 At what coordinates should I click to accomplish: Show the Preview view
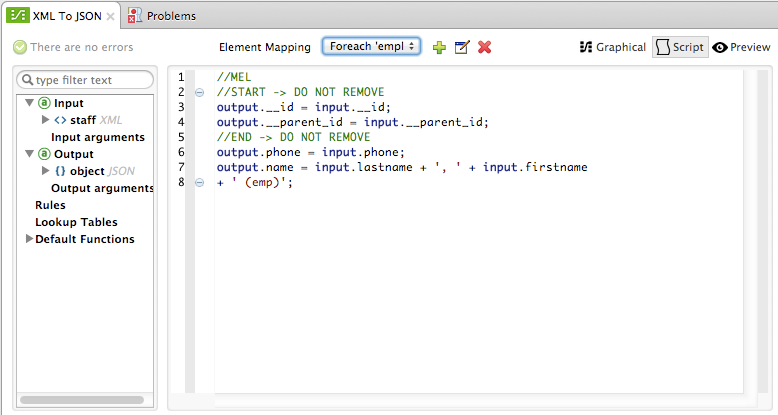click(741, 47)
